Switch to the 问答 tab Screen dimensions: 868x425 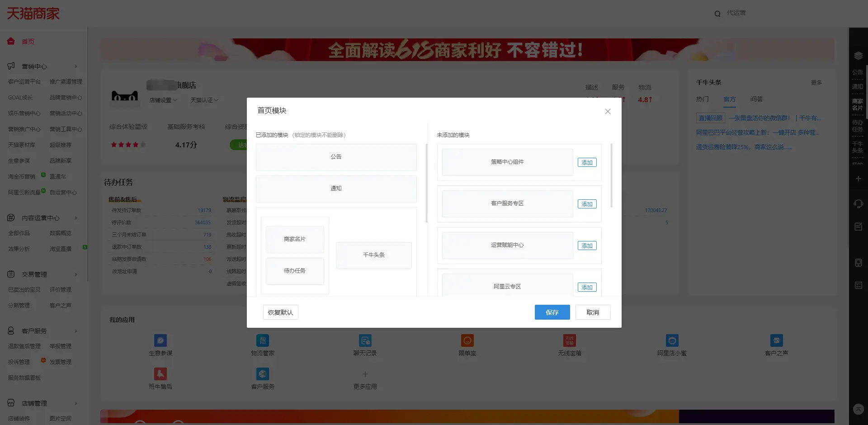click(x=756, y=99)
